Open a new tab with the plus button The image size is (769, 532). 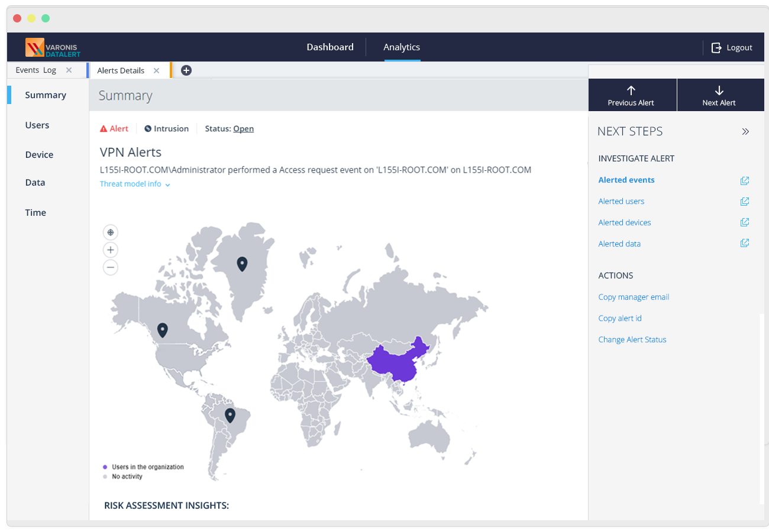click(x=186, y=70)
